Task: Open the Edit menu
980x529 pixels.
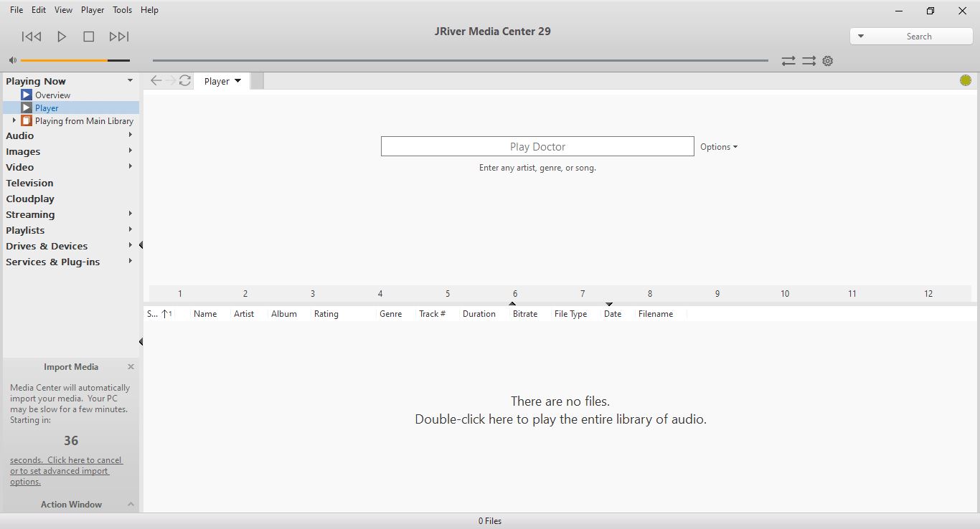Action: [39, 10]
